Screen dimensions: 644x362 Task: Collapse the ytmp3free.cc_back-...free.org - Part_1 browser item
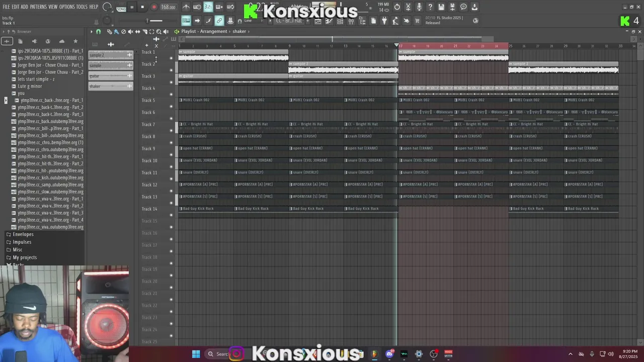coord(6,100)
